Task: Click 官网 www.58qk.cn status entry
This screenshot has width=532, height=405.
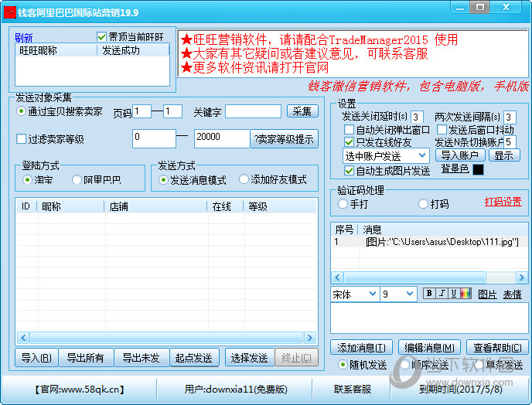Action: [80, 389]
